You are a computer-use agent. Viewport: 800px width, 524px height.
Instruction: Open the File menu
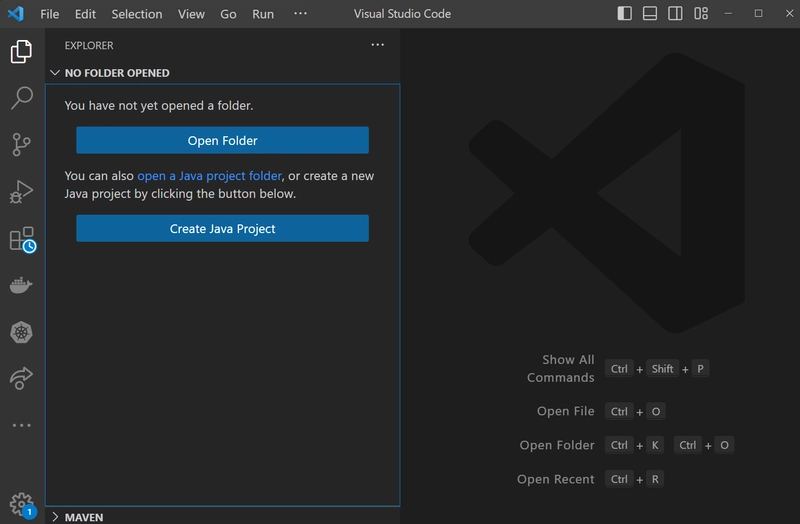(49, 14)
